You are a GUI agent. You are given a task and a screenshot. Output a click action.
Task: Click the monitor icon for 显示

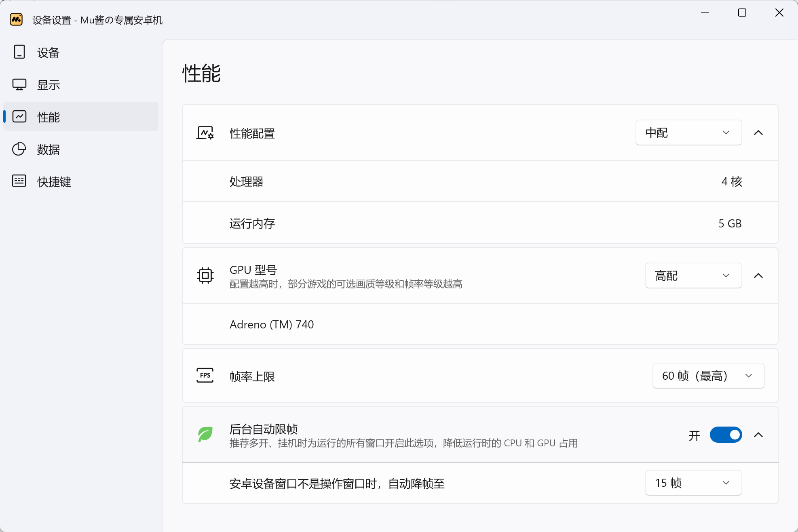[19, 84]
